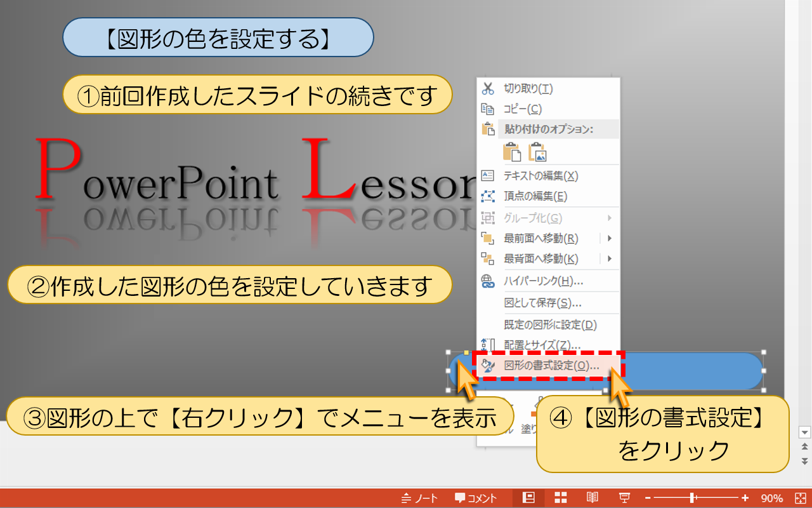Go to next slide double-arrow button
This screenshot has height=508, width=812.
(x=805, y=461)
